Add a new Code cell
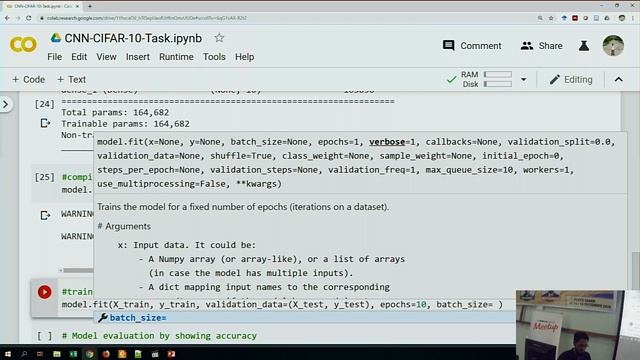The image size is (640, 360). (28, 79)
